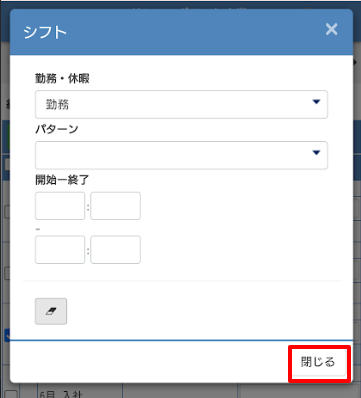The image size is (361, 398).
Task: Click the background checkbox next to the start time row
Action: click(7, 212)
